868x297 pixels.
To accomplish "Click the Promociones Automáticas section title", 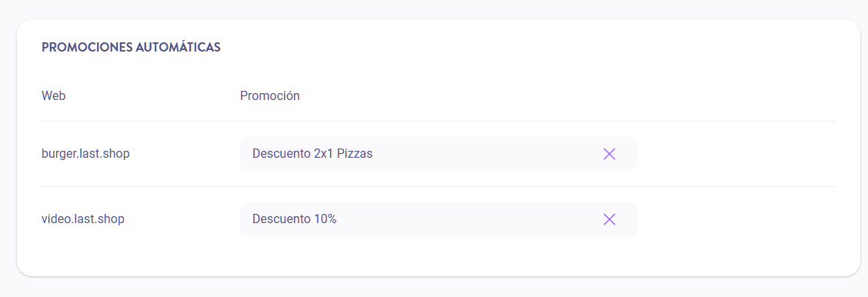I will coord(131,47).
